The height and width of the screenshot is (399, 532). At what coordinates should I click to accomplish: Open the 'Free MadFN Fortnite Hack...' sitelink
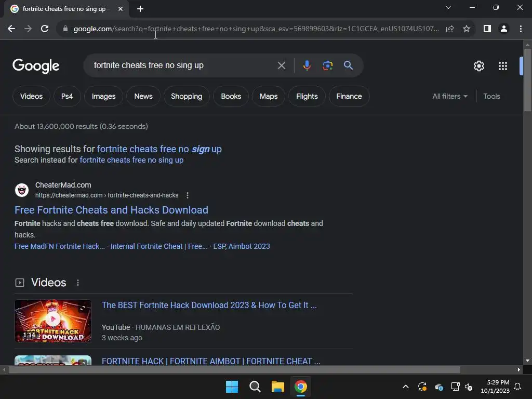point(60,246)
